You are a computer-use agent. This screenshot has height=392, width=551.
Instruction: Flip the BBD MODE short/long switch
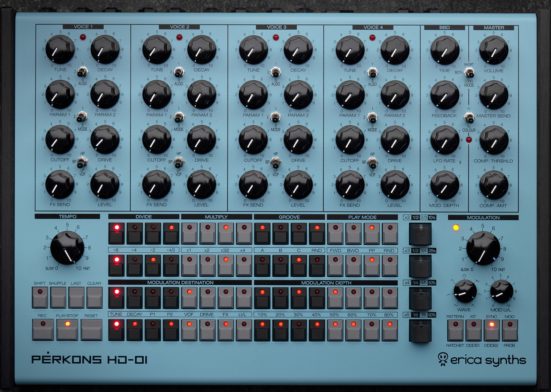469,72
